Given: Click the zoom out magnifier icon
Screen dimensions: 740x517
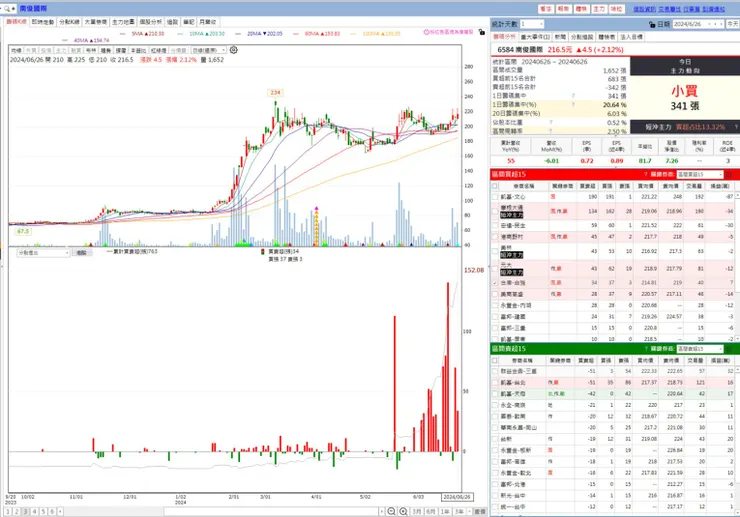Looking at the screenshot, I should point(391,511).
